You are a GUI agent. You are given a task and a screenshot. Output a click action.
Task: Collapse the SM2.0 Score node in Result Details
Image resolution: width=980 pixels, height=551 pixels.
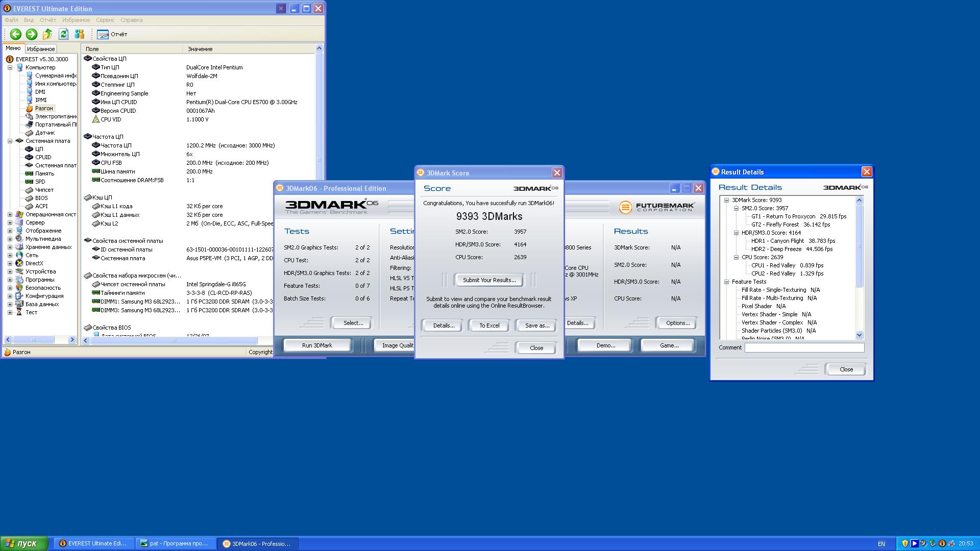click(736, 208)
